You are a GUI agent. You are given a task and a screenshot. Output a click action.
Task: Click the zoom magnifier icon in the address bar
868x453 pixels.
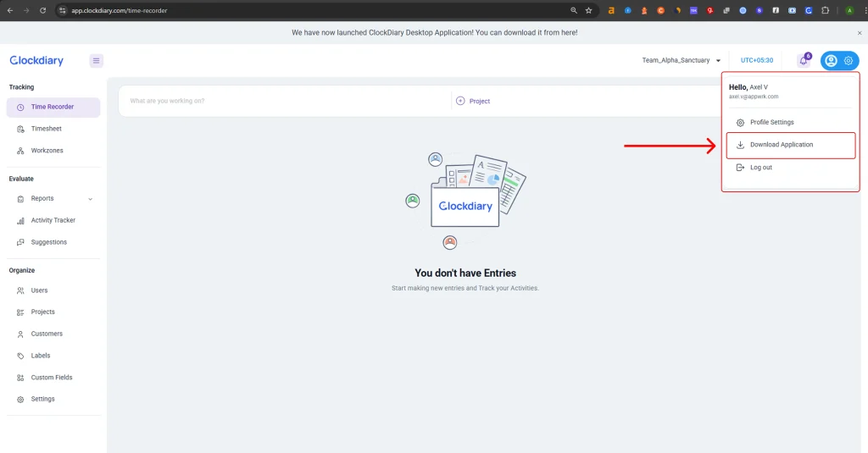pos(574,10)
